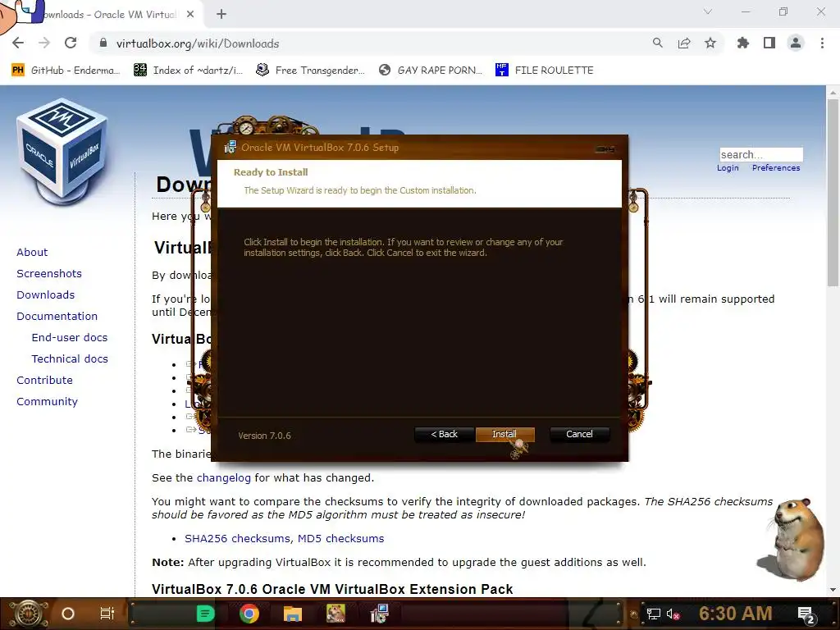Open the taskbar Cortana search circle
Image resolution: width=840 pixels, height=630 pixels.
68,614
